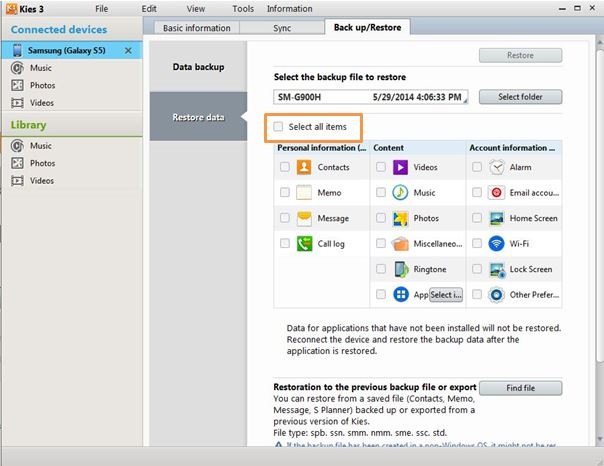
Task: Click the Kies 3 logo icon
Action: click(12, 8)
